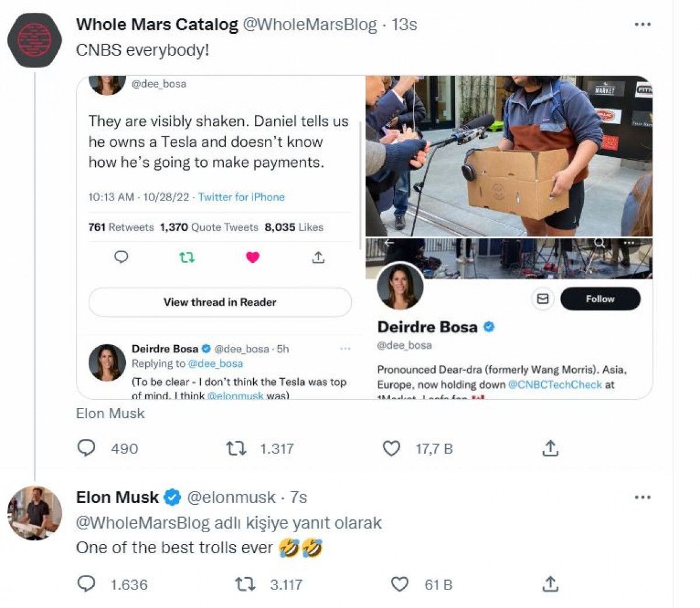The image size is (700, 608).
Task: Like Elon Musk's reply tweet
Action: point(400,584)
